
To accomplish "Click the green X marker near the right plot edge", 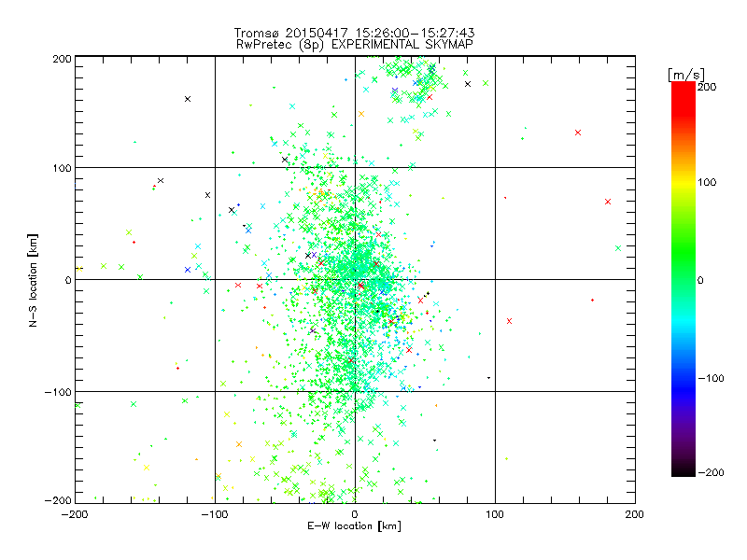I will tap(618, 248).
